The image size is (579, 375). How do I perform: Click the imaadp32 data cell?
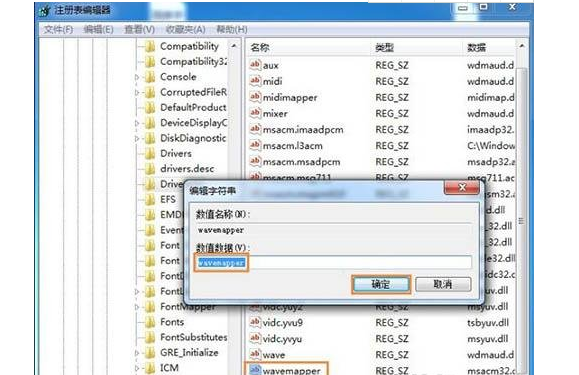[x=491, y=130]
